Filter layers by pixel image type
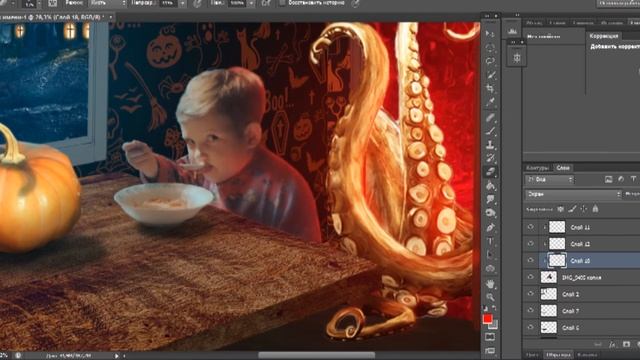The height and width of the screenshot is (360, 640). click(609, 179)
